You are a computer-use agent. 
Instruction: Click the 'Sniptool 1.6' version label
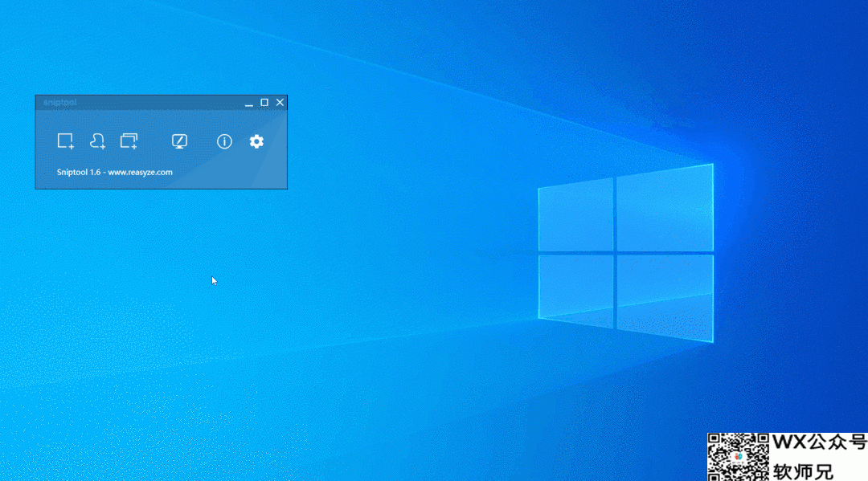(78, 172)
